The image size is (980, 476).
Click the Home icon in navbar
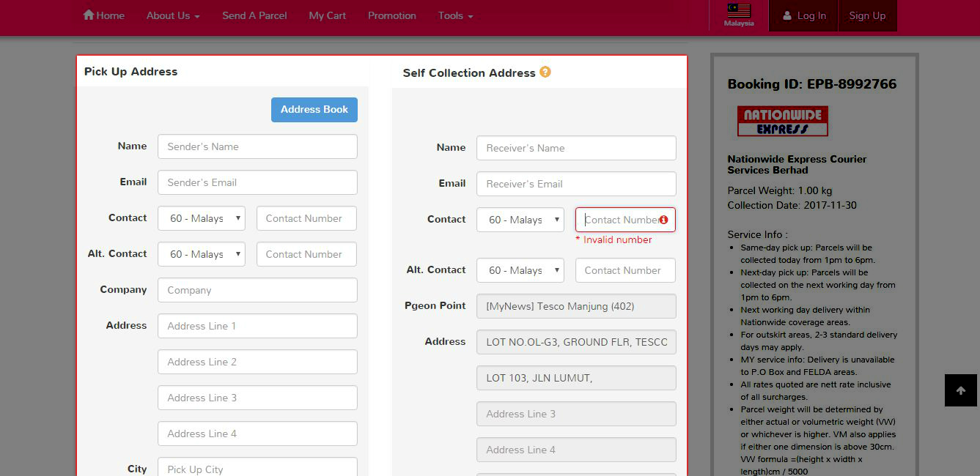click(89, 15)
